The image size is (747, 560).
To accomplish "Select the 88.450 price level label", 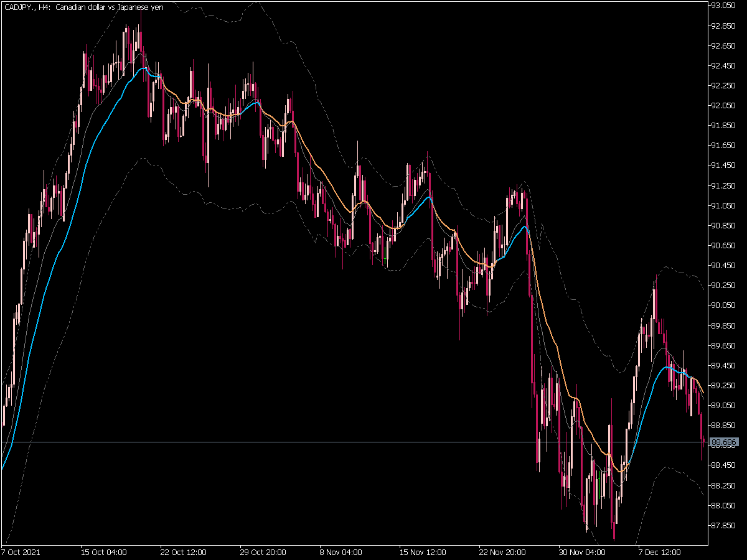I will [724, 465].
